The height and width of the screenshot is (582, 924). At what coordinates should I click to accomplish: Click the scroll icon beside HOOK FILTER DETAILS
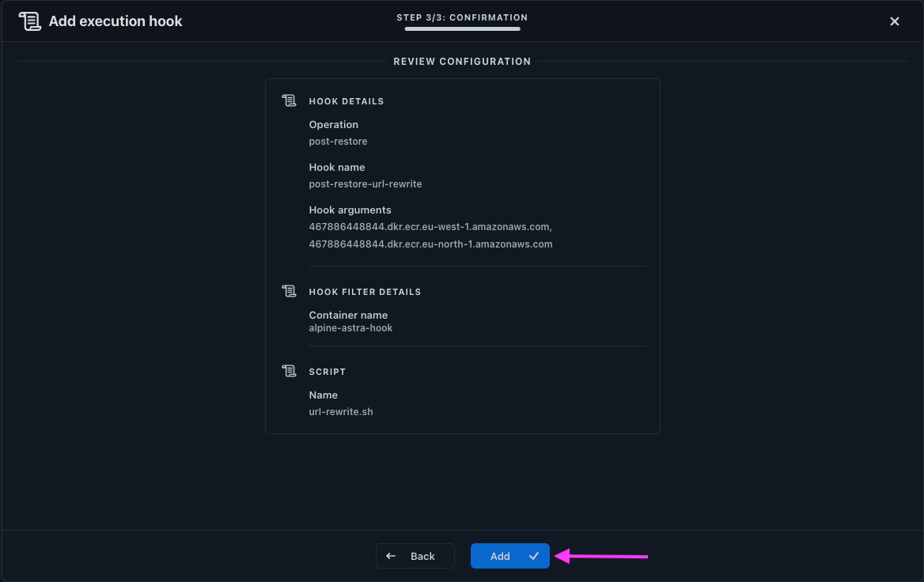(289, 290)
